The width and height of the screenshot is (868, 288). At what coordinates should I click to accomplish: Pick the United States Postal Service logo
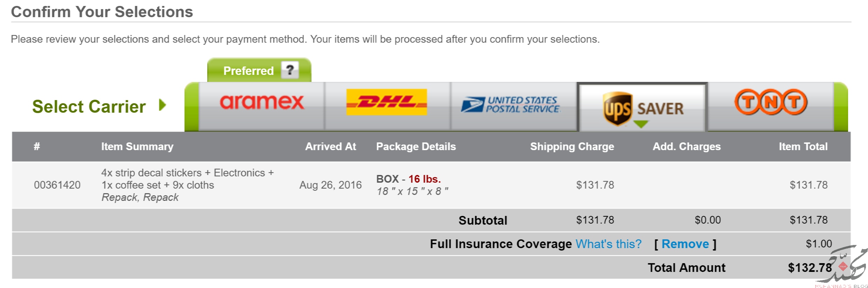pos(511,104)
